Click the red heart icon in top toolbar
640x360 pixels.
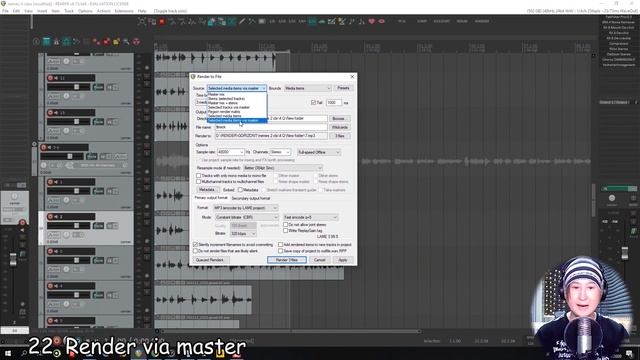coord(371,21)
